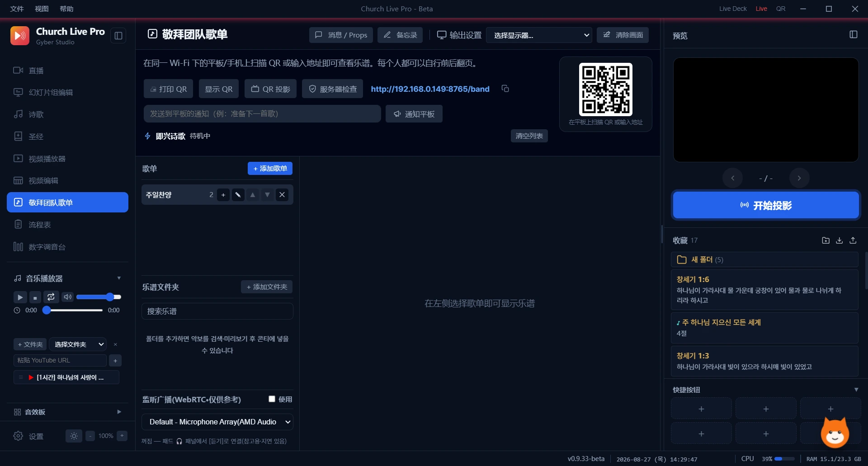Click the 搜索乐谱 search field
The image size is (868, 466).
coord(217,311)
